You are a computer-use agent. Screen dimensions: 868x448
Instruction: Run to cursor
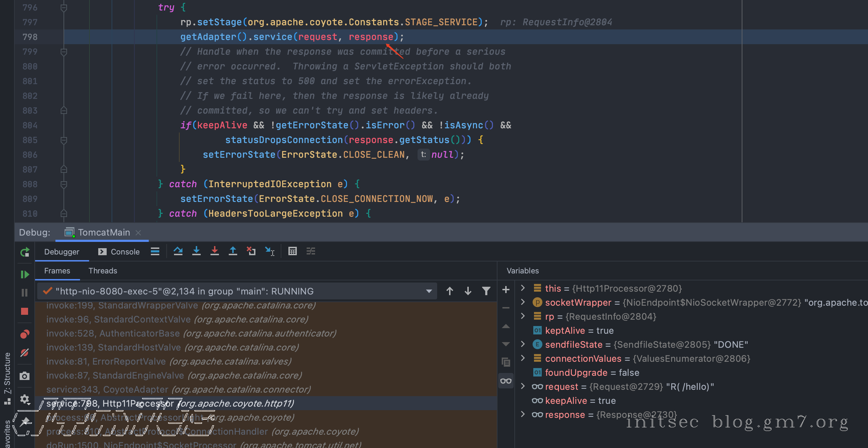click(x=269, y=251)
